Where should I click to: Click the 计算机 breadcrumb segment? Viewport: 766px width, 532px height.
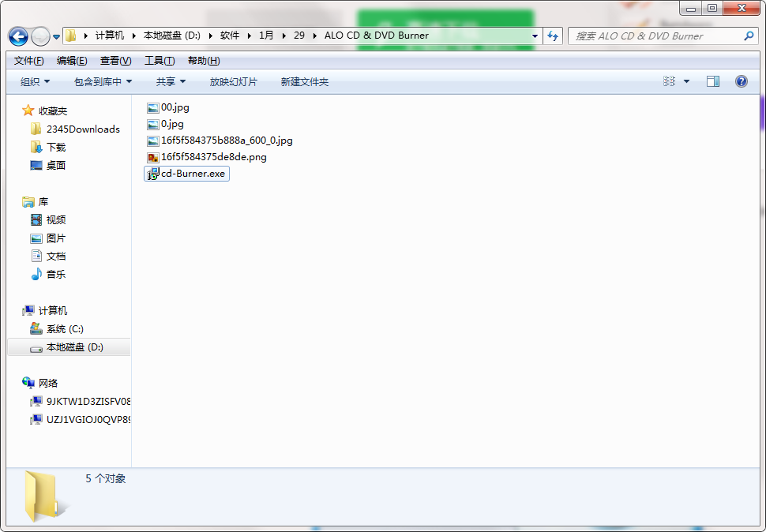pyautogui.click(x=110, y=36)
